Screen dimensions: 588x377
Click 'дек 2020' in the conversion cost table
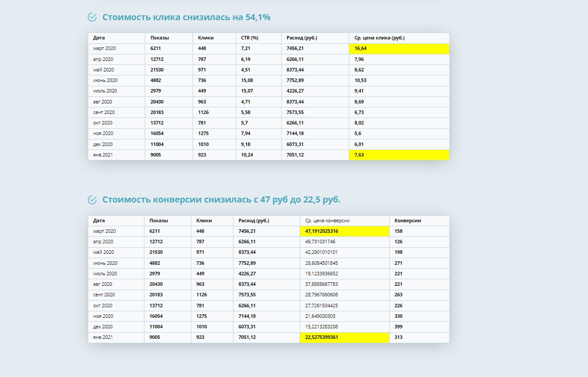[x=103, y=327]
